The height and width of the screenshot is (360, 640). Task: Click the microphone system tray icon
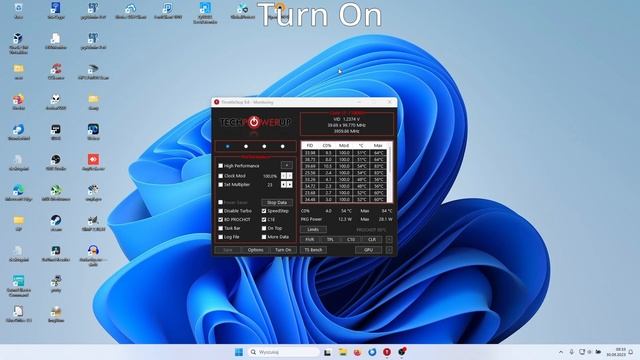point(571,352)
